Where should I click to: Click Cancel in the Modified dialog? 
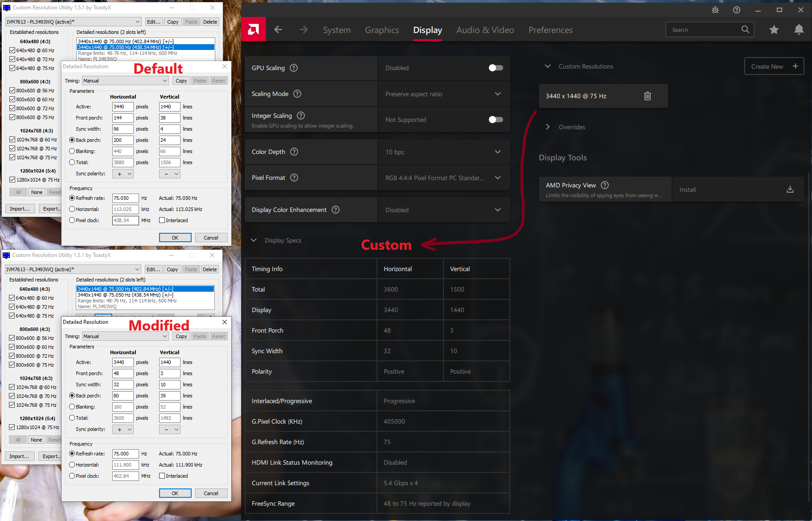tap(211, 493)
